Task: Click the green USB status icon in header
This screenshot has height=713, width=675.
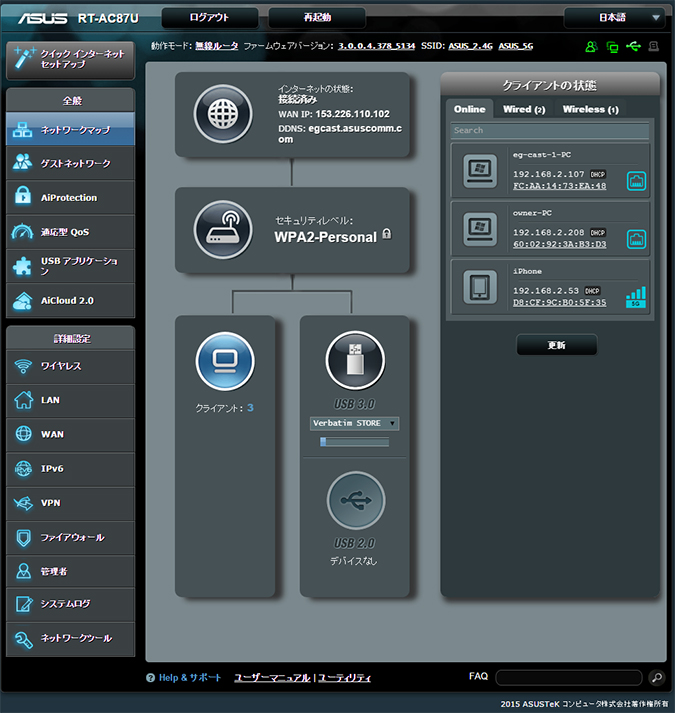Action: coord(633,46)
